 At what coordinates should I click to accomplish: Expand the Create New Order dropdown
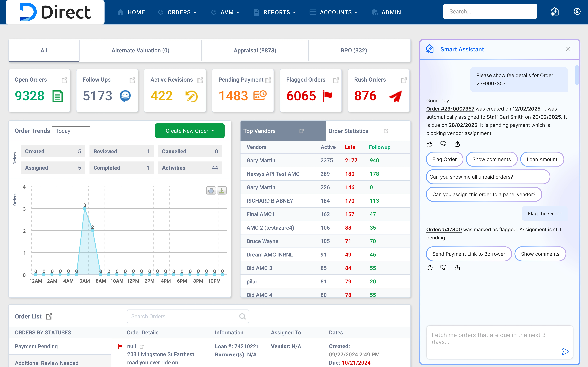tap(213, 131)
